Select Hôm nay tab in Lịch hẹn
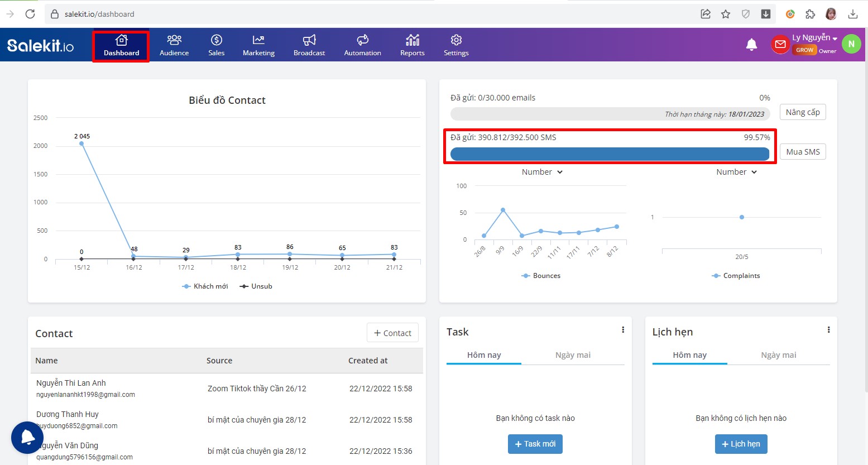Viewport: 868px width, 465px height. coord(689,355)
